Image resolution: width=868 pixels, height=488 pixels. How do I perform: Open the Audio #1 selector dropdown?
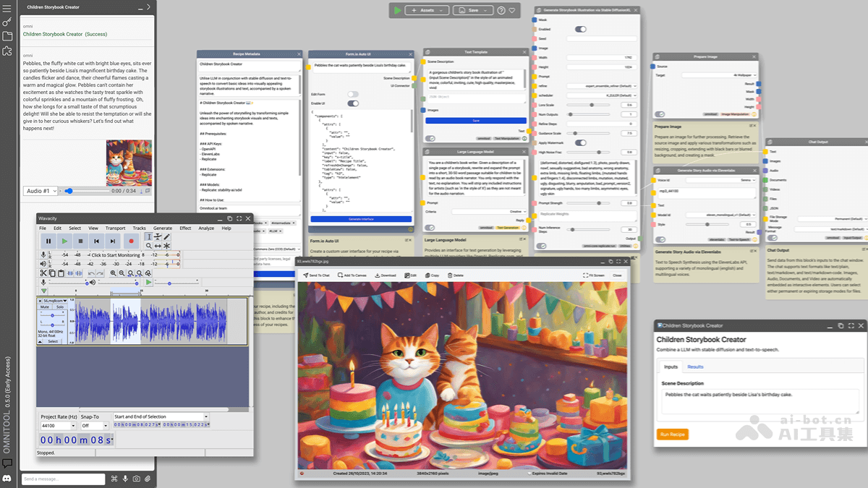pyautogui.click(x=40, y=191)
